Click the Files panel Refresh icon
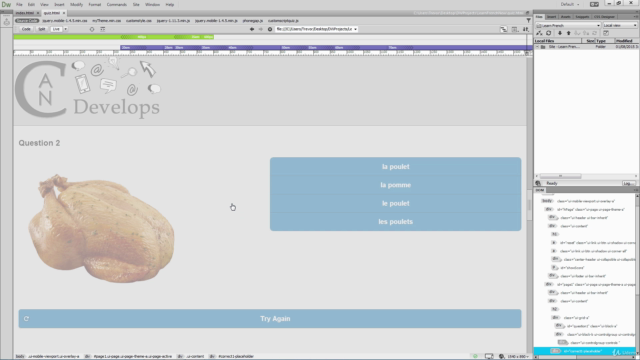Viewport: 640px width, 360px height. pyautogui.click(x=549, y=33)
